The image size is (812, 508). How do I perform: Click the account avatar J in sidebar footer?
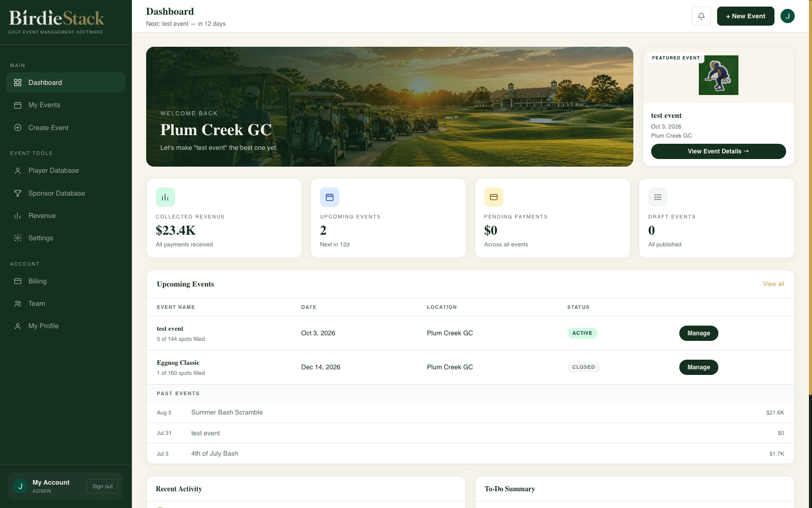click(x=20, y=486)
